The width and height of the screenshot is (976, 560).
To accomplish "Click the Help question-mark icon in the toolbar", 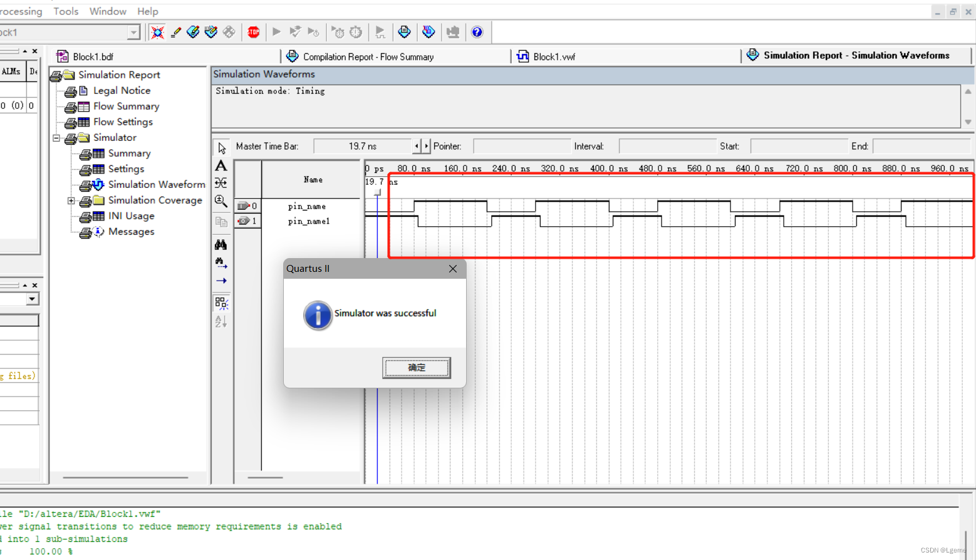I will [x=477, y=32].
